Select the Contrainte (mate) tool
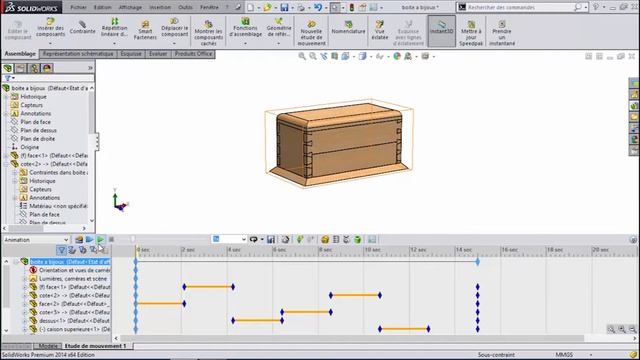The image size is (640, 360). tap(82, 27)
